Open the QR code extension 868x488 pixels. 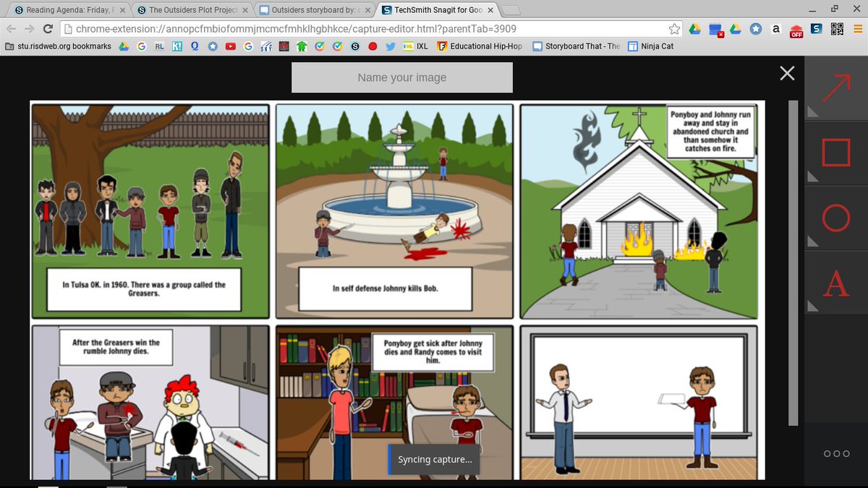tap(837, 29)
